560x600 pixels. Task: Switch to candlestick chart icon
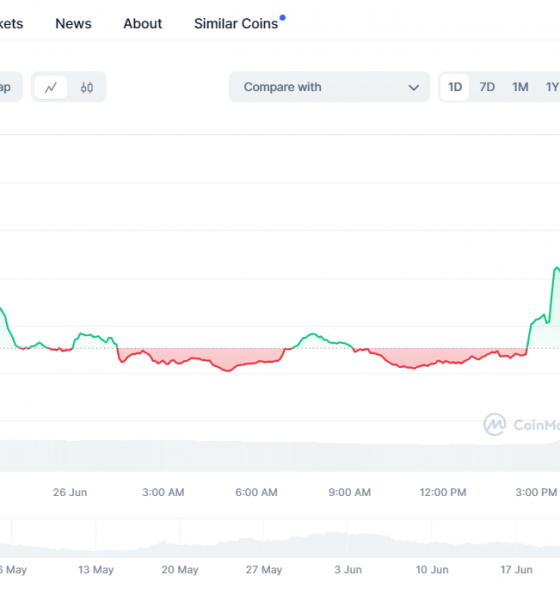87,88
